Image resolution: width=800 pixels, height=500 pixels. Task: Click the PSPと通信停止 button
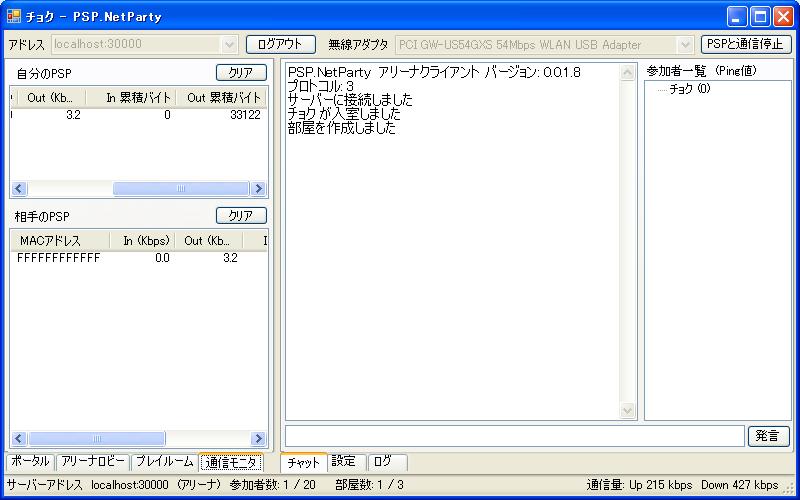pos(746,44)
